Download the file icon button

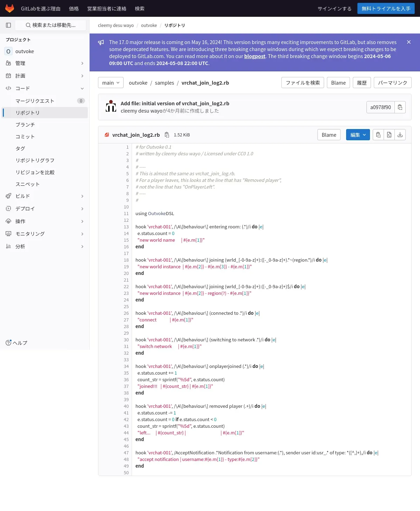pos(400,135)
